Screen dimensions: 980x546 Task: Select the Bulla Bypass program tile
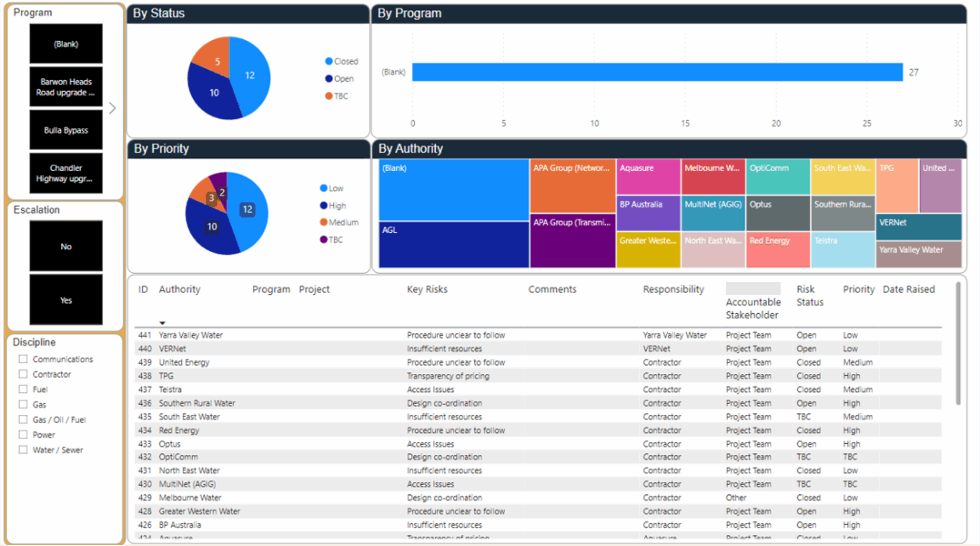66,130
